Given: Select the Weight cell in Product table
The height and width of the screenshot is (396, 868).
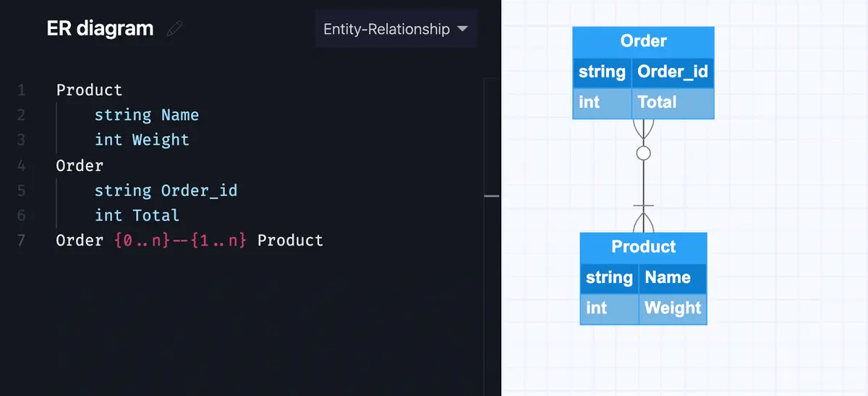Looking at the screenshot, I should pos(673,308).
